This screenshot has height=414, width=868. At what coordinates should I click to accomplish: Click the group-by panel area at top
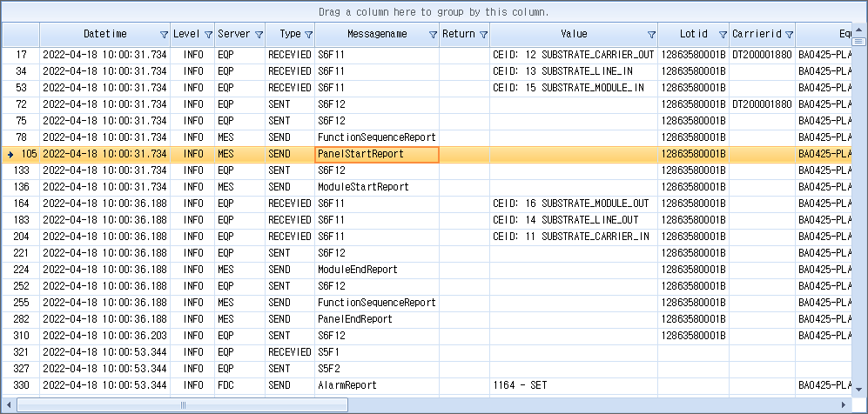434,12
